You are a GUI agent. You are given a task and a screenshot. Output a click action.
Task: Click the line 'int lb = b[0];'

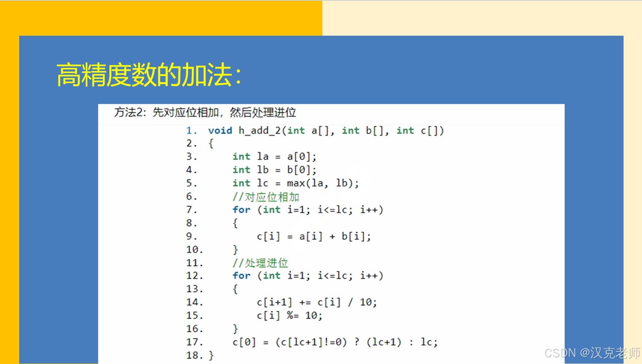(275, 170)
